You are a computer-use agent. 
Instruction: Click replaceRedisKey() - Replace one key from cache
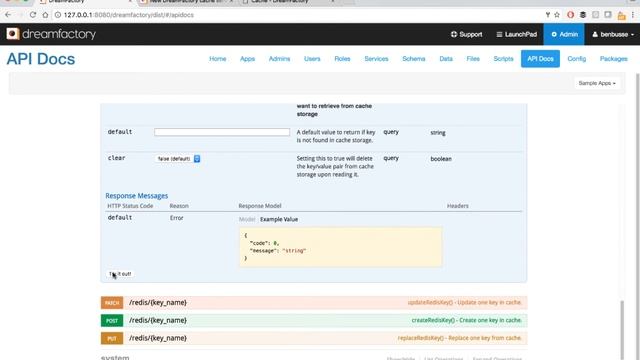tap(460, 338)
